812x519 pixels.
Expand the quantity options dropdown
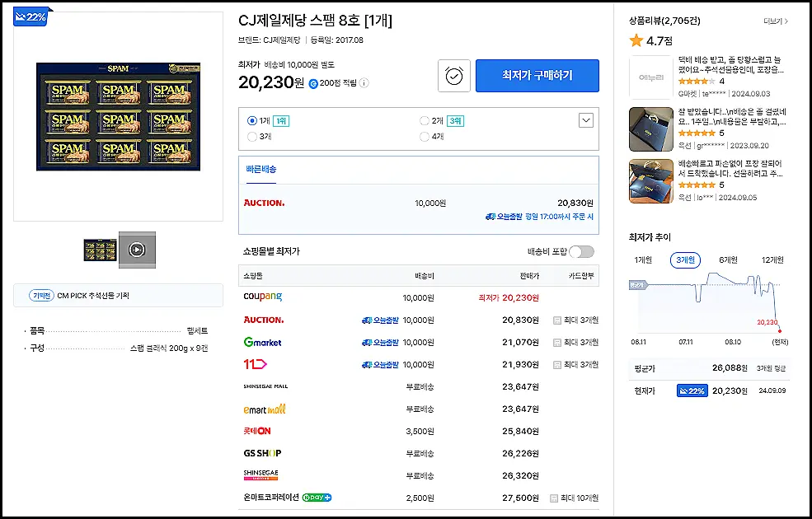585,119
